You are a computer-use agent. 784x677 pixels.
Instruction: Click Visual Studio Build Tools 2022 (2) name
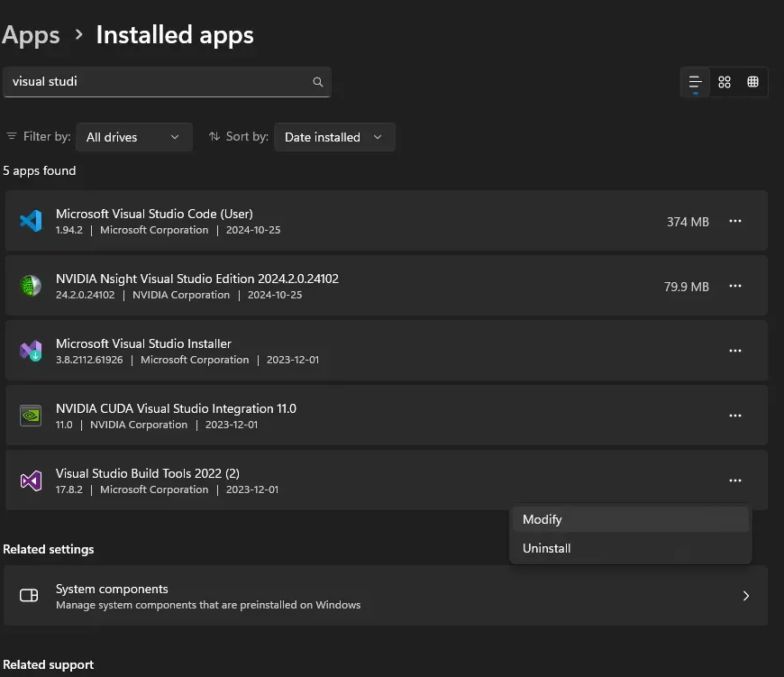(x=148, y=473)
